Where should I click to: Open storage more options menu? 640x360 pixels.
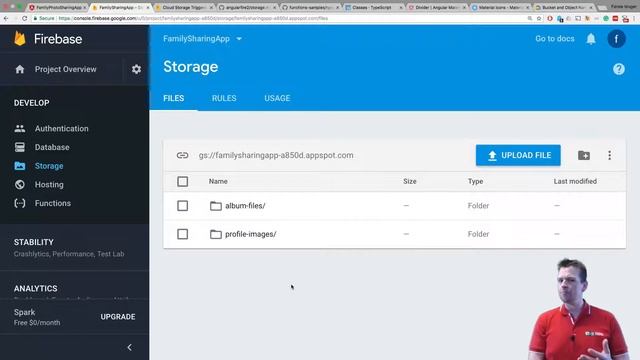[609, 155]
